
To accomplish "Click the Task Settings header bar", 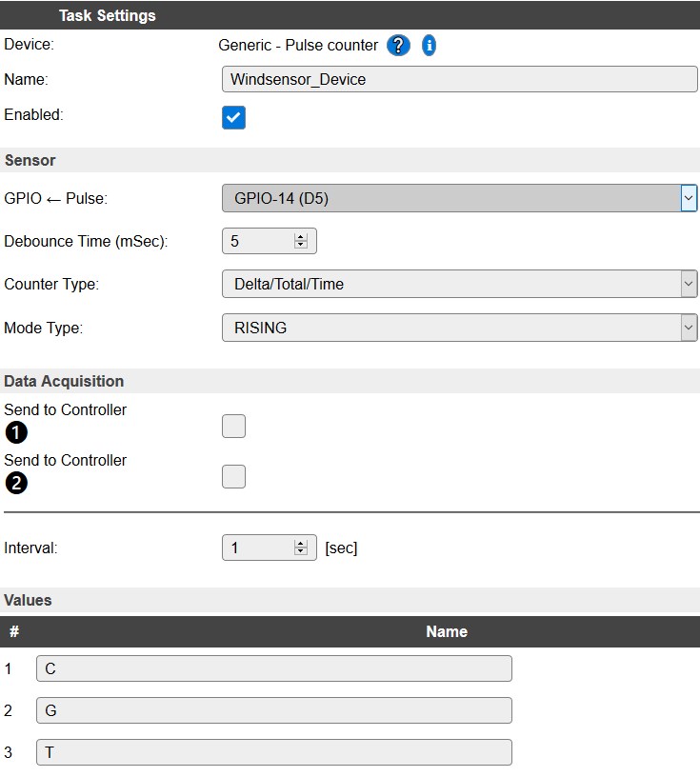I will pos(350,15).
